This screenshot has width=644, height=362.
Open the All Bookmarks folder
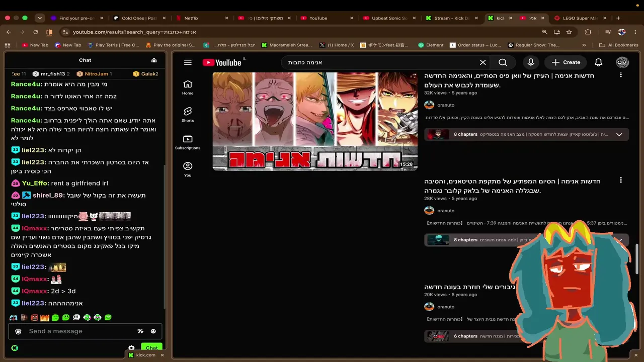[618, 45]
